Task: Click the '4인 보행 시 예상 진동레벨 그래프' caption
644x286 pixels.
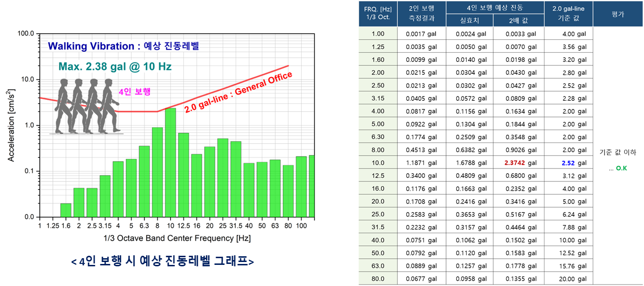Action: click(x=163, y=262)
